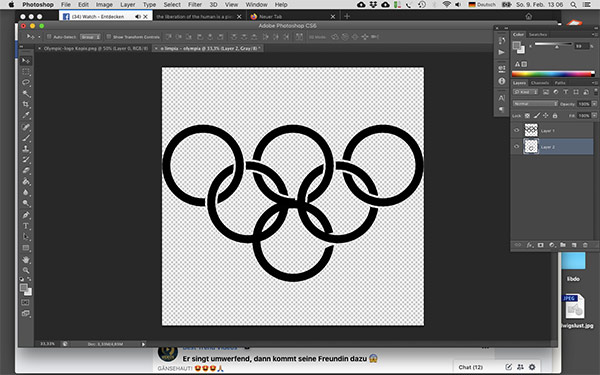Open the status bar info arrow
The height and width of the screenshot is (375, 600).
[x=143, y=344]
